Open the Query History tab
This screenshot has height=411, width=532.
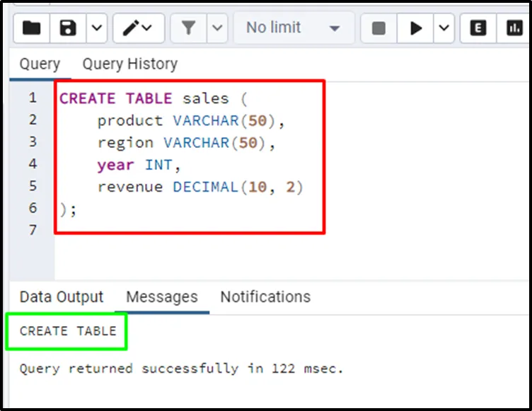[x=129, y=64]
